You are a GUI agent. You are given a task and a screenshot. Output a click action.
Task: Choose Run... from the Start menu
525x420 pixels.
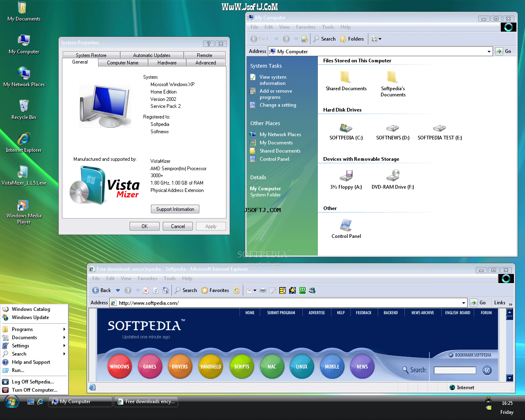coord(34,370)
